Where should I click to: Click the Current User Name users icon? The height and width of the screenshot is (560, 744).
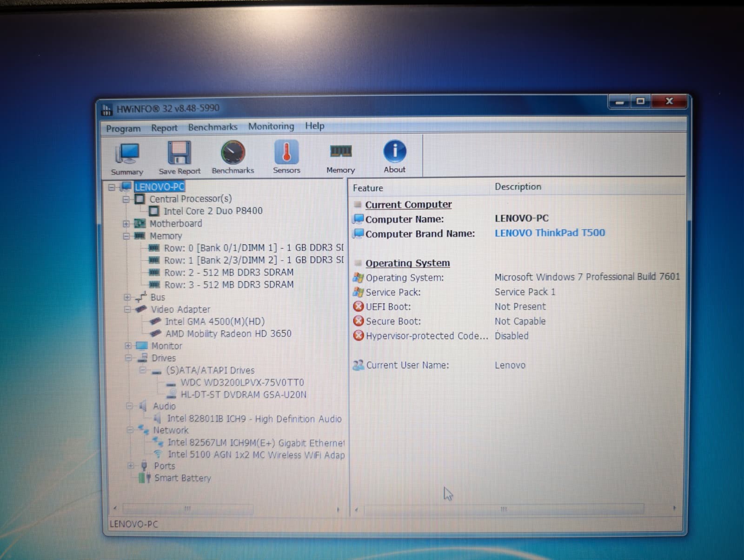358,365
